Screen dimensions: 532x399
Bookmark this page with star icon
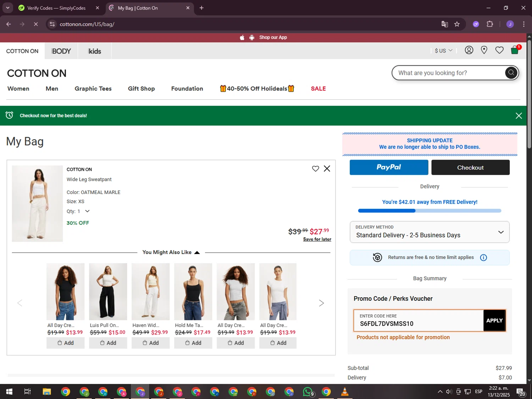tap(457, 24)
